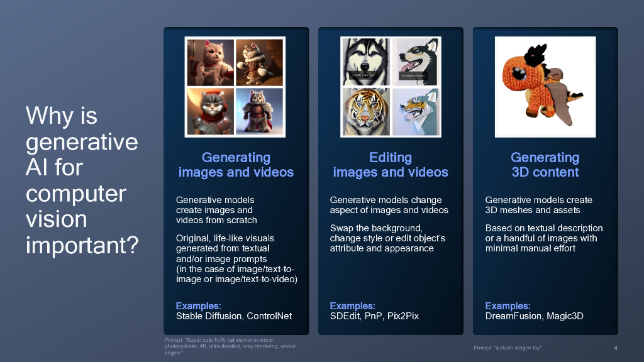Screen dimensions: 644x362
Task: Click the top-left cat warrior image
Action: (x=211, y=62)
